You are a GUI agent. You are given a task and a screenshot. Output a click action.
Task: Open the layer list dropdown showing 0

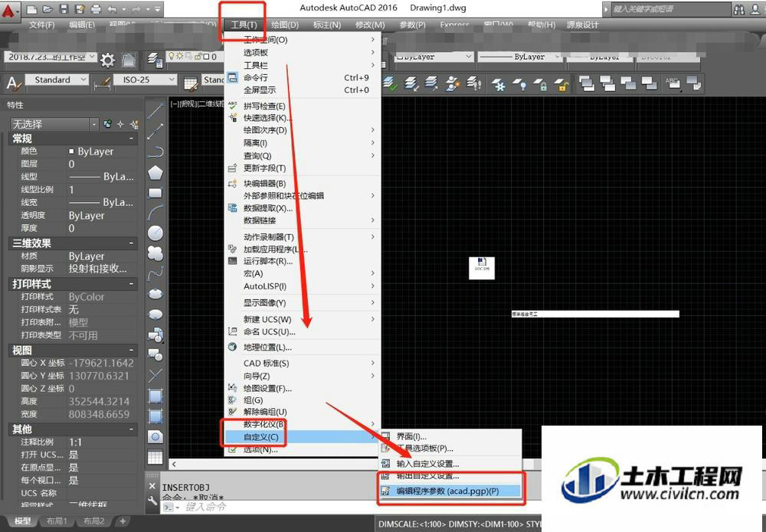(x=195, y=57)
